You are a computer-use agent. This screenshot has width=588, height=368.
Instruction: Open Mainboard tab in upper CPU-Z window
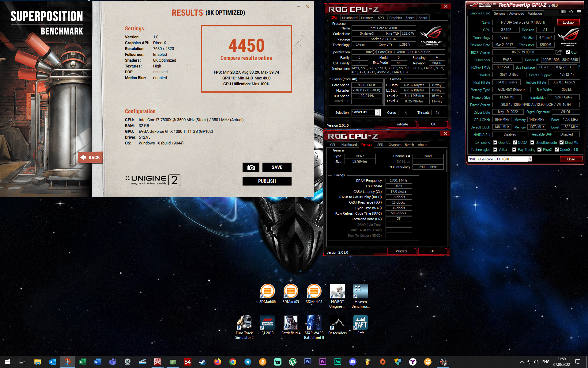(349, 18)
